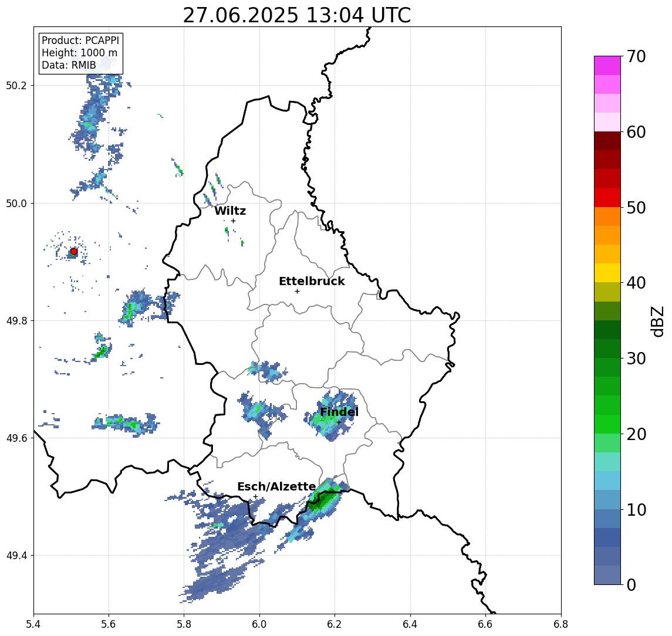
Task: Click the timestamp title 27.06.2025 13:04 UTC
Action: [296, 15]
